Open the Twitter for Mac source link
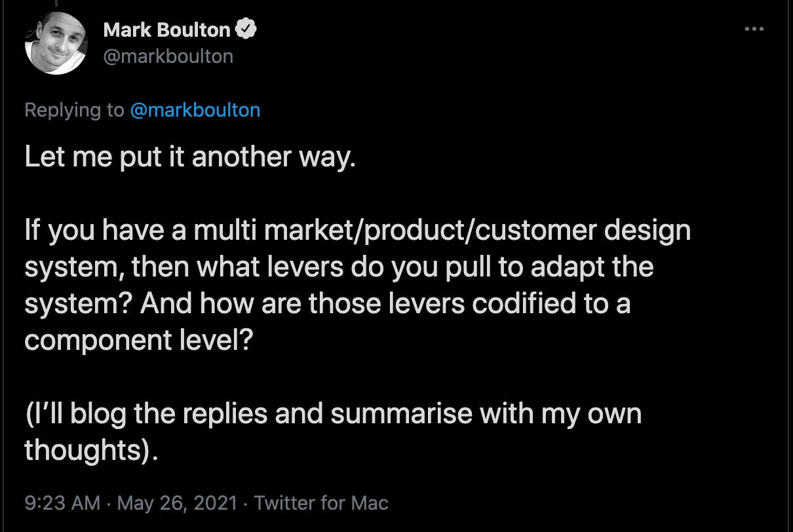This screenshot has width=793, height=532. [x=321, y=503]
